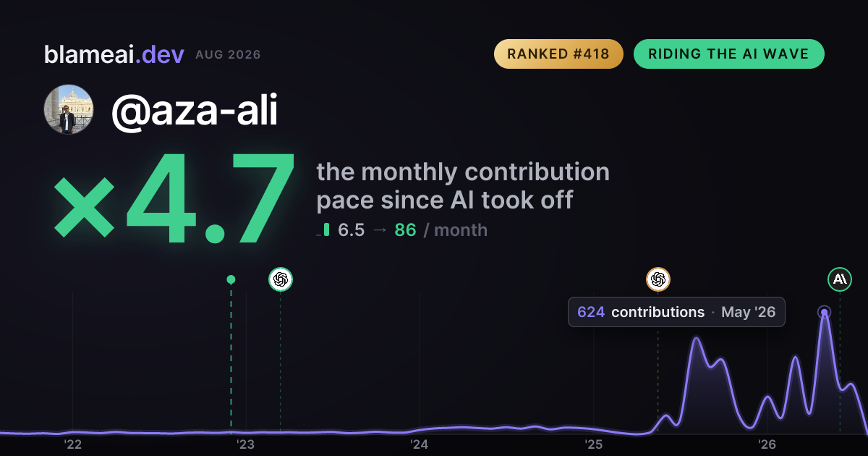The width and height of the screenshot is (868, 456).
Task: Click the AUG 2026 date label
Action: pyautogui.click(x=228, y=55)
